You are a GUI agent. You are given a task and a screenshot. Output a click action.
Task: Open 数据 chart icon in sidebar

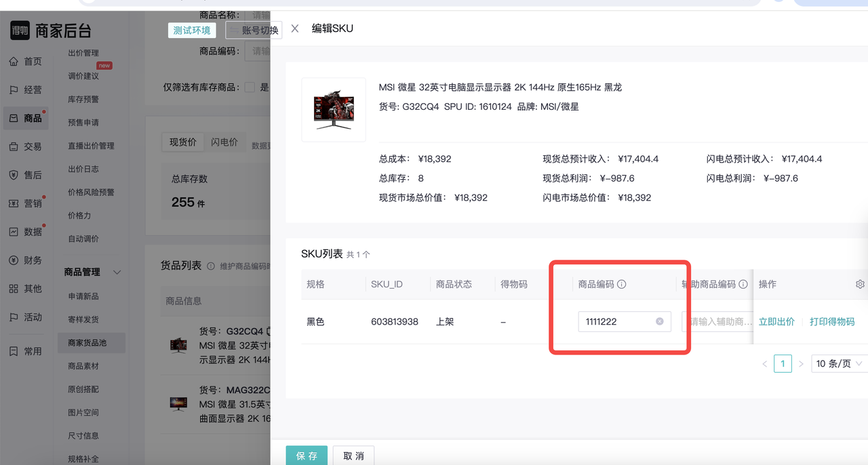pos(14,232)
